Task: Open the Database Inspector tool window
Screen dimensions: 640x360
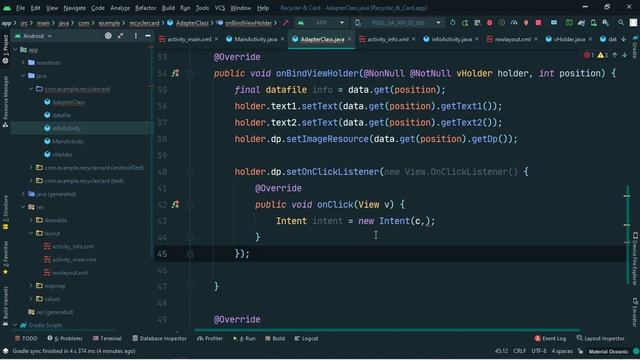Action: pyautogui.click(x=159, y=338)
